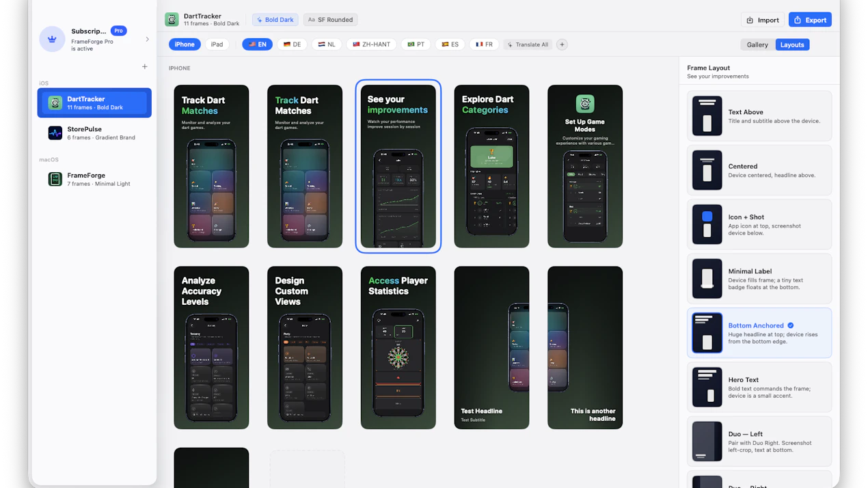Screen dimensions: 868x488
Task: Select the See your improvements frame
Action: click(x=398, y=166)
